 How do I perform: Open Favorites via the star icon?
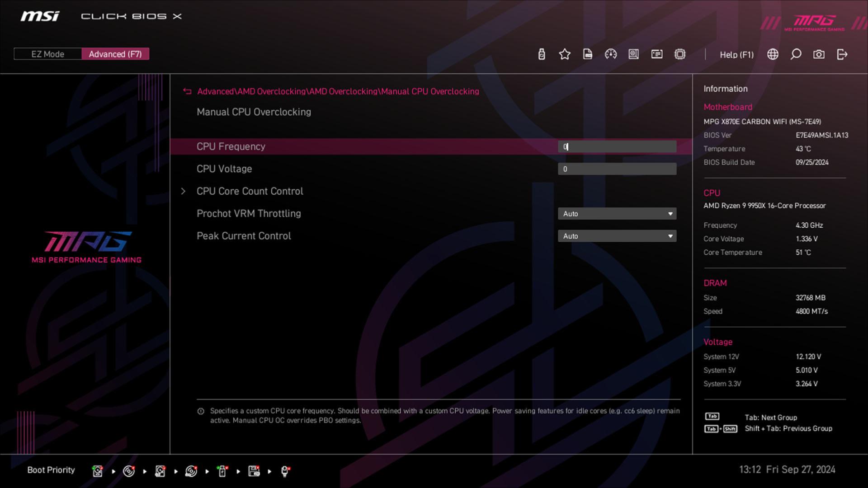565,54
